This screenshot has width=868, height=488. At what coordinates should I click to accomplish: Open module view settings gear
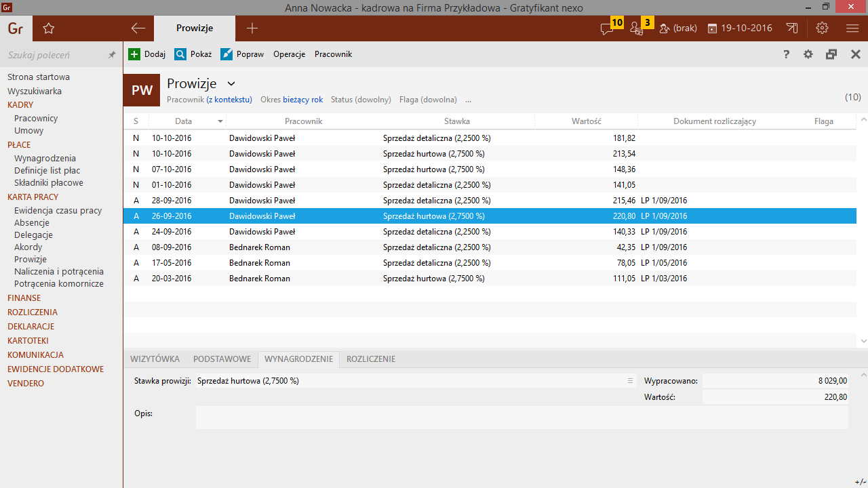point(808,54)
